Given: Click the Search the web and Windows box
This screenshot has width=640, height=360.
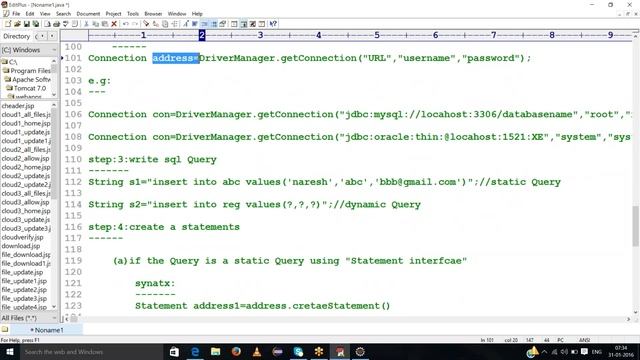Looking at the screenshot, I should coord(91,352).
